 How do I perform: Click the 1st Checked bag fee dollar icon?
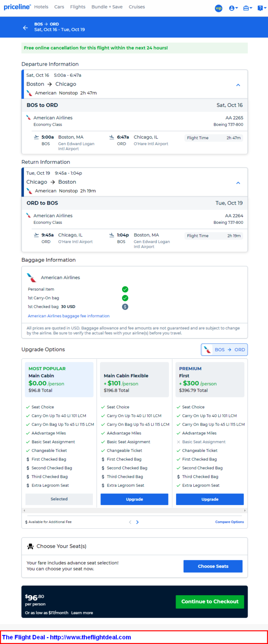125,307
